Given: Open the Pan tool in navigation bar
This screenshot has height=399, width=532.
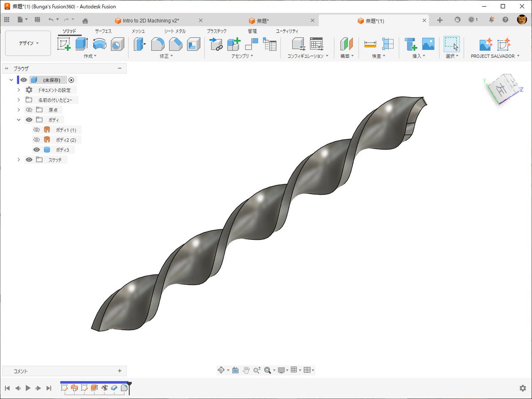Looking at the screenshot, I should pyautogui.click(x=246, y=370).
